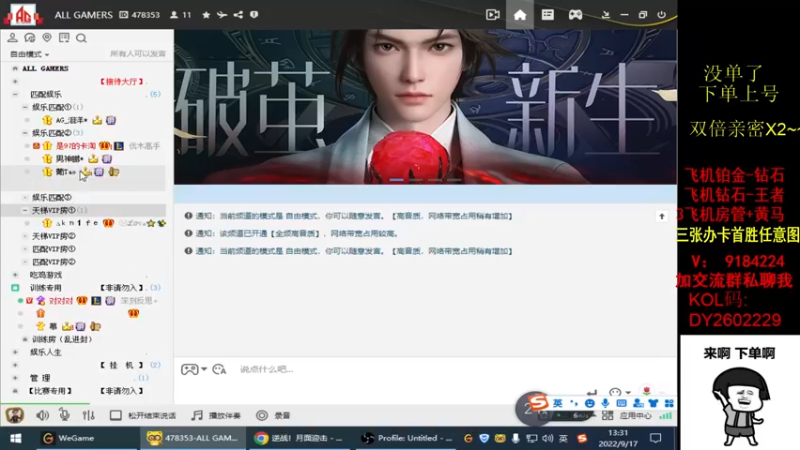This screenshot has width=800, height=450.
Task: Share the channel using share icon
Action: [x=238, y=15]
